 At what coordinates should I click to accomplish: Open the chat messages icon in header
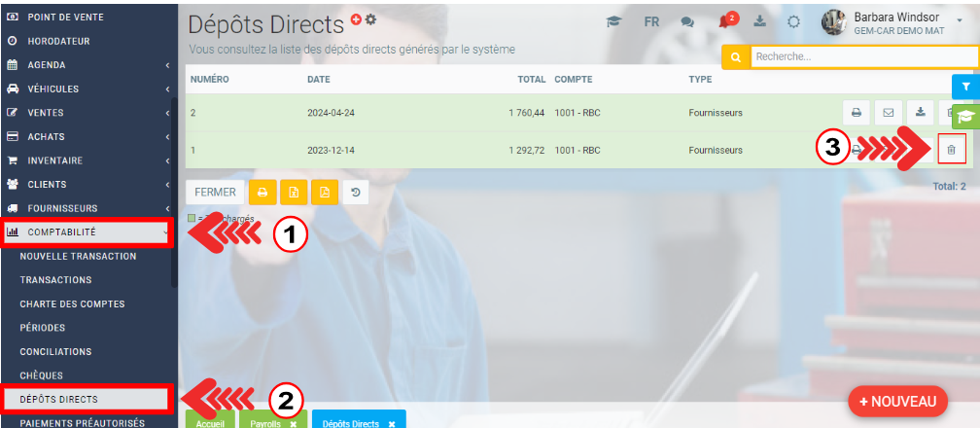(x=688, y=21)
